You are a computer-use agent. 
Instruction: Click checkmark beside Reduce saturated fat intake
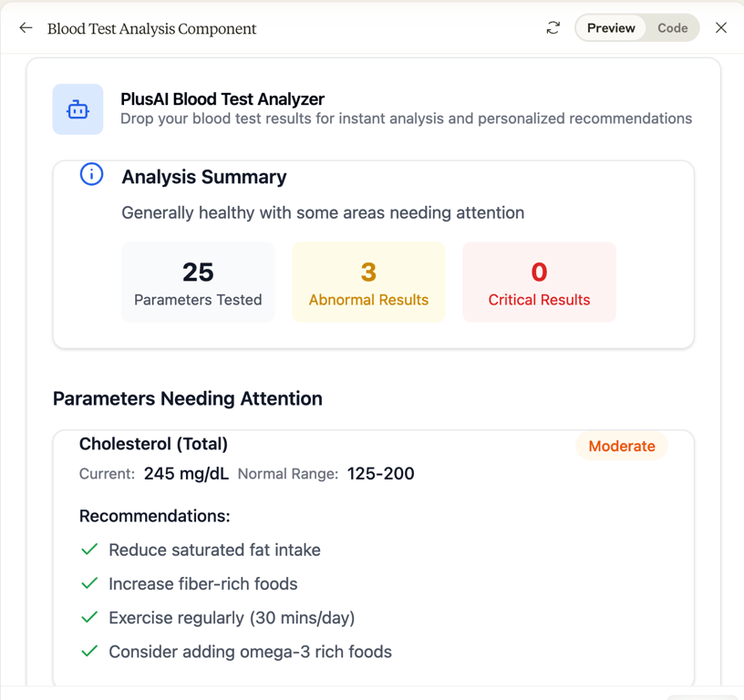tap(89, 550)
